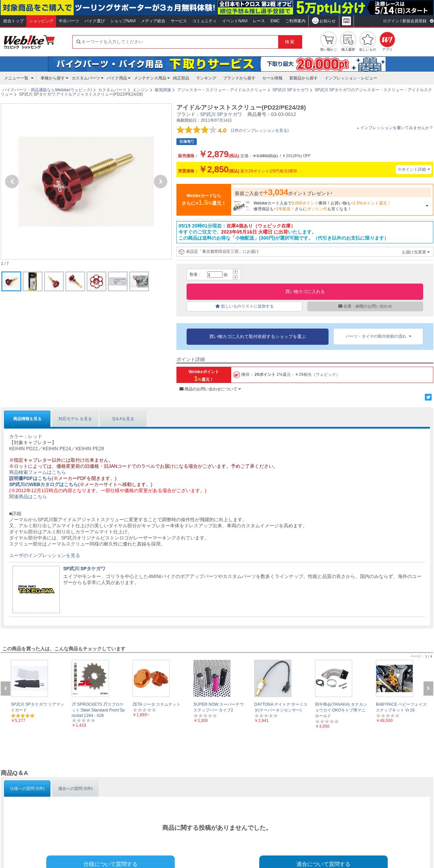Click 買い物カゴに入れて取付依頼するショップを選ぶ
The image size is (434, 868).
[257, 337]
